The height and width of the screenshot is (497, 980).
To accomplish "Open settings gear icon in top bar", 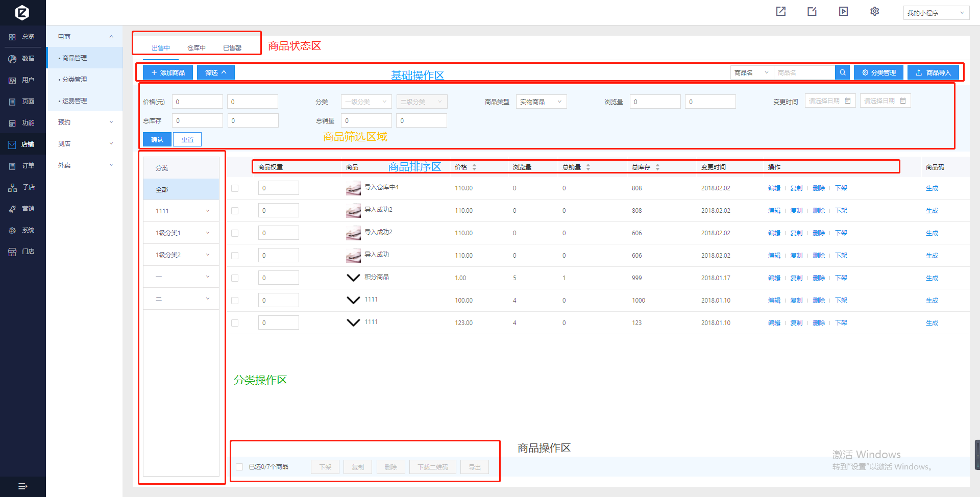I will 874,11.
